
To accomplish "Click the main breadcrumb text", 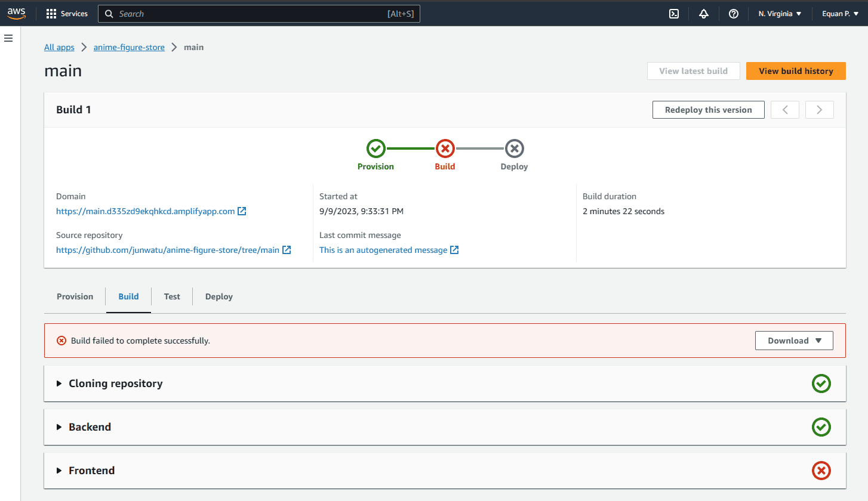I will [193, 47].
